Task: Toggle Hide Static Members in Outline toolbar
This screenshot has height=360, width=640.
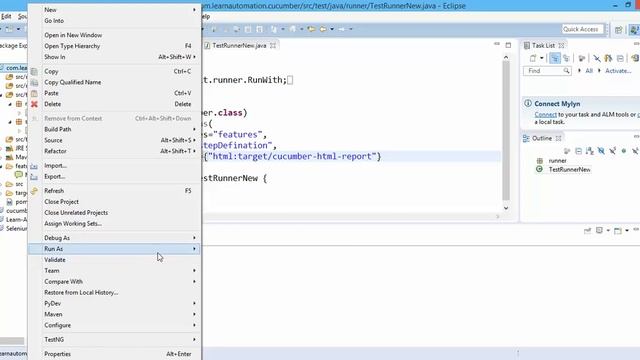Action: tap(613, 151)
